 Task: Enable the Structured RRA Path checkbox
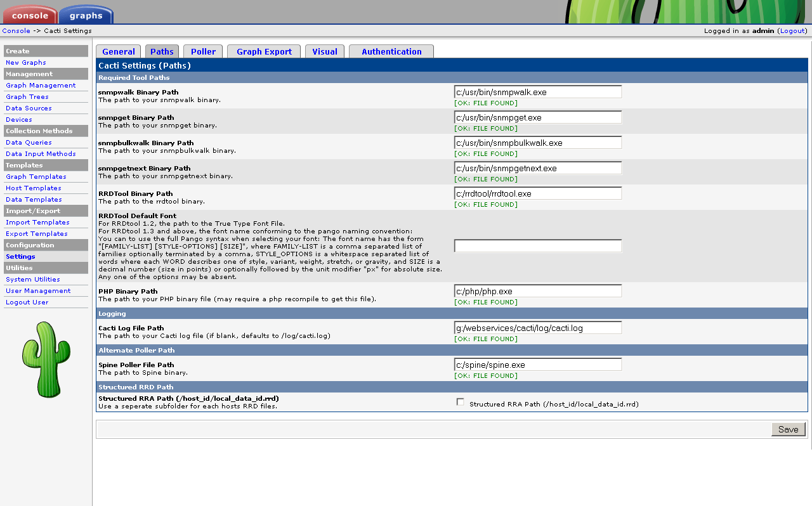point(461,402)
